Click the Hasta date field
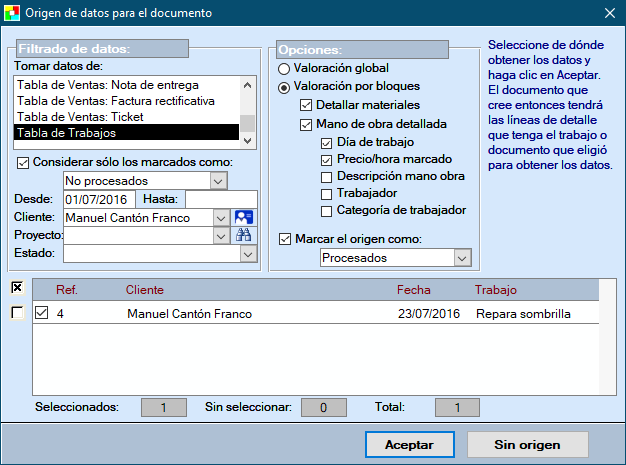Viewport: 626px width, 465px height. 220,199
